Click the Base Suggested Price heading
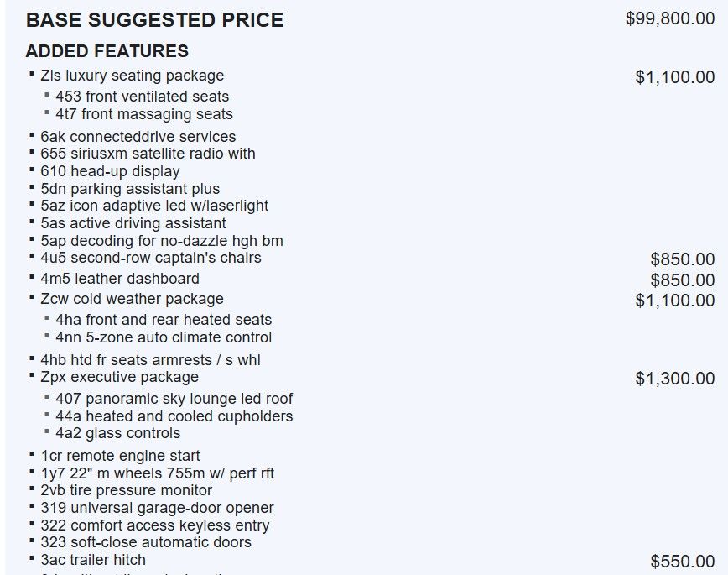This screenshot has height=575, width=728. (x=154, y=20)
